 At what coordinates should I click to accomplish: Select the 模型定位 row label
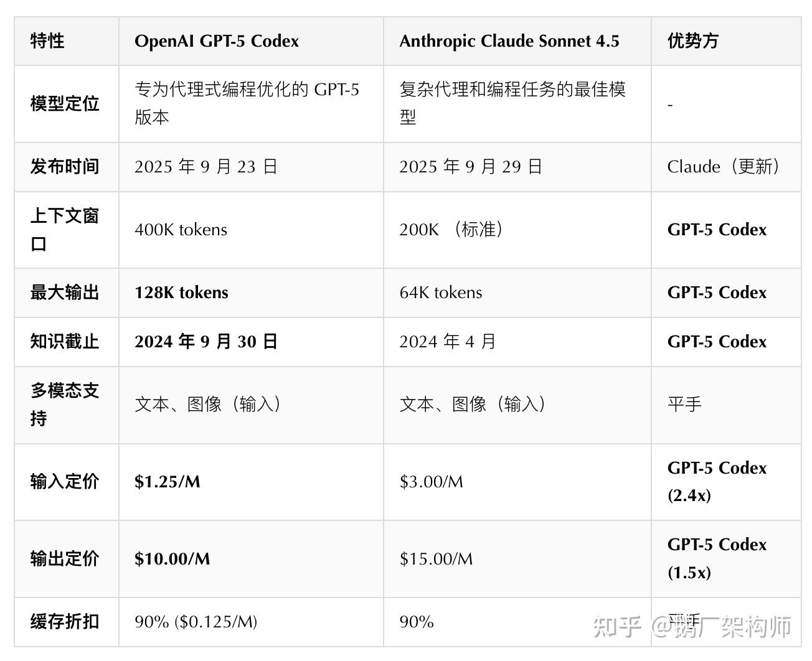click(x=65, y=103)
